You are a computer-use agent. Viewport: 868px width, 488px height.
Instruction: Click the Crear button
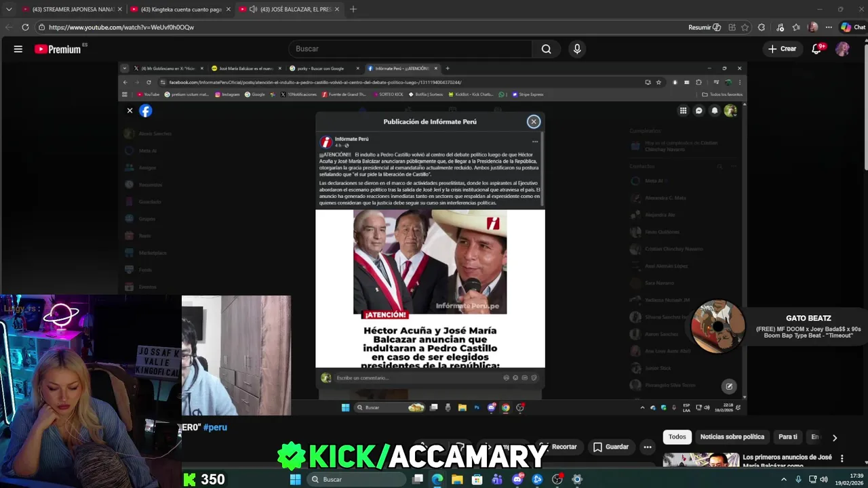pyautogui.click(x=782, y=49)
